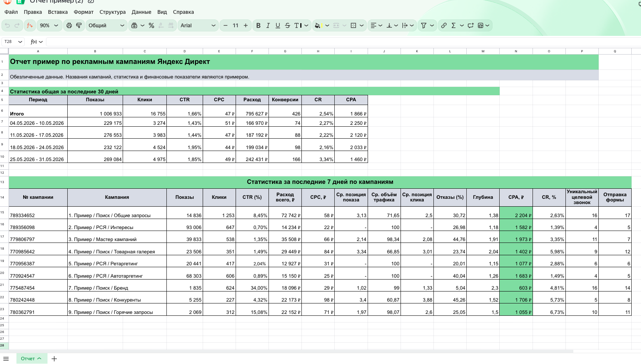Toggle Italic formatting
This screenshot has height=364, width=641.
tap(268, 25)
